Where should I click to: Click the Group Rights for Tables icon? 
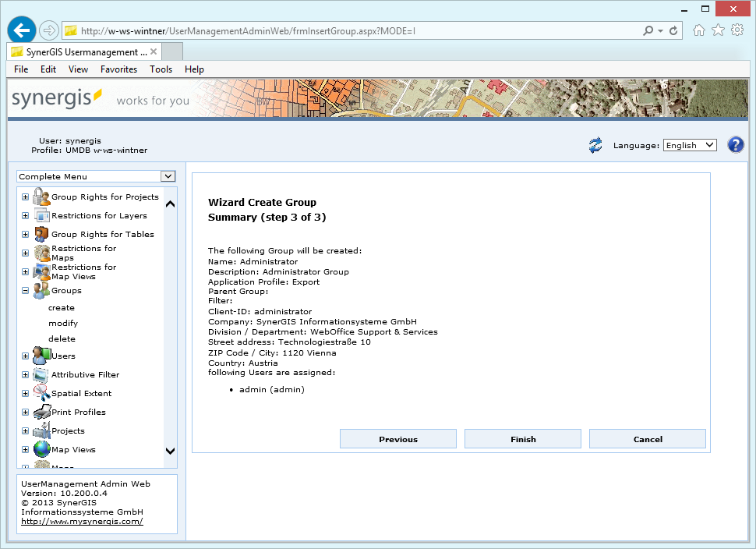(x=41, y=234)
